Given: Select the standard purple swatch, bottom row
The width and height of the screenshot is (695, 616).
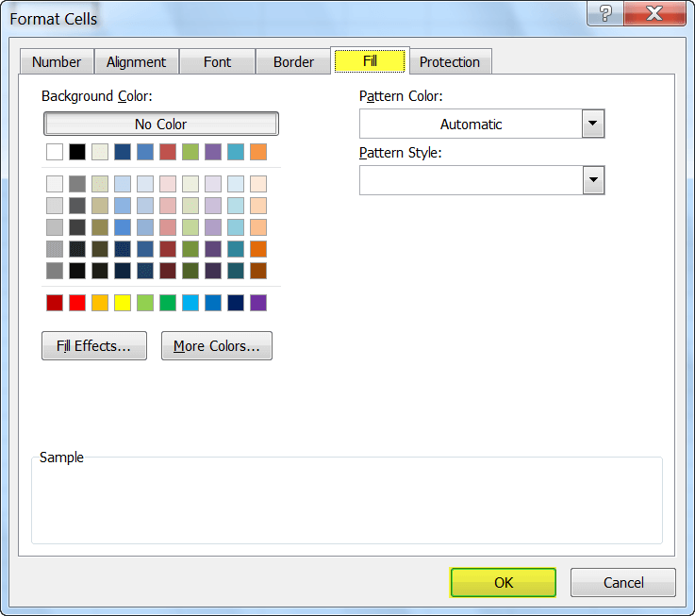Looking at the screenshot, I should point(258,303).
